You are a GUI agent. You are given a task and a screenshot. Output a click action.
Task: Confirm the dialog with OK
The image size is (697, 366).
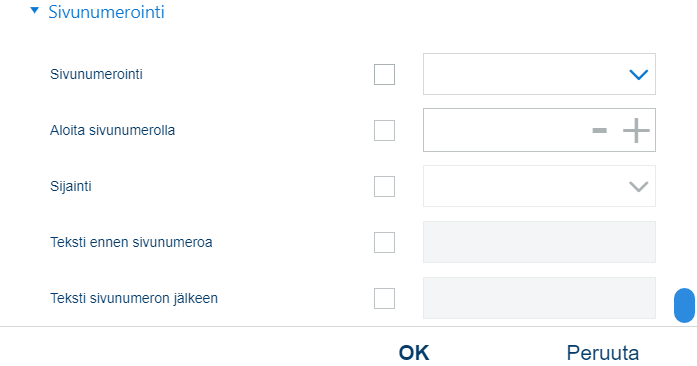414,353
